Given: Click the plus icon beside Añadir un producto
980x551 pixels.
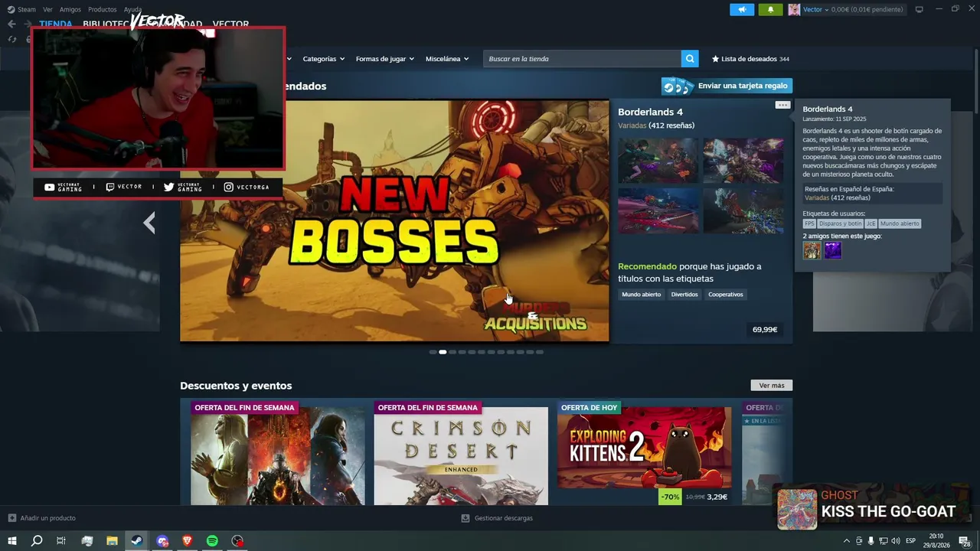Looking at the screenshot, I should click(11, 518).
